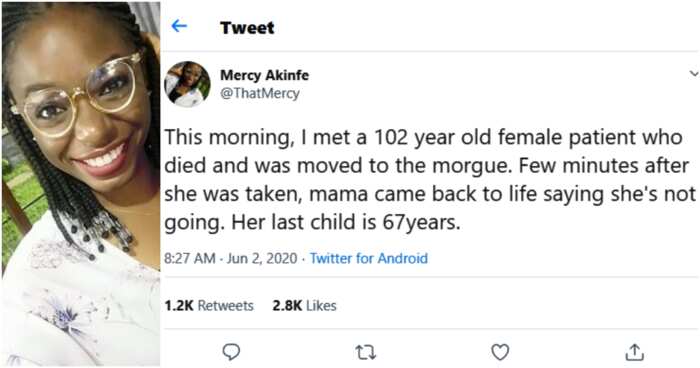Screen dimensions: 700x368
Task: Like the tweet with the heart icon
Action: pos(500,352)
